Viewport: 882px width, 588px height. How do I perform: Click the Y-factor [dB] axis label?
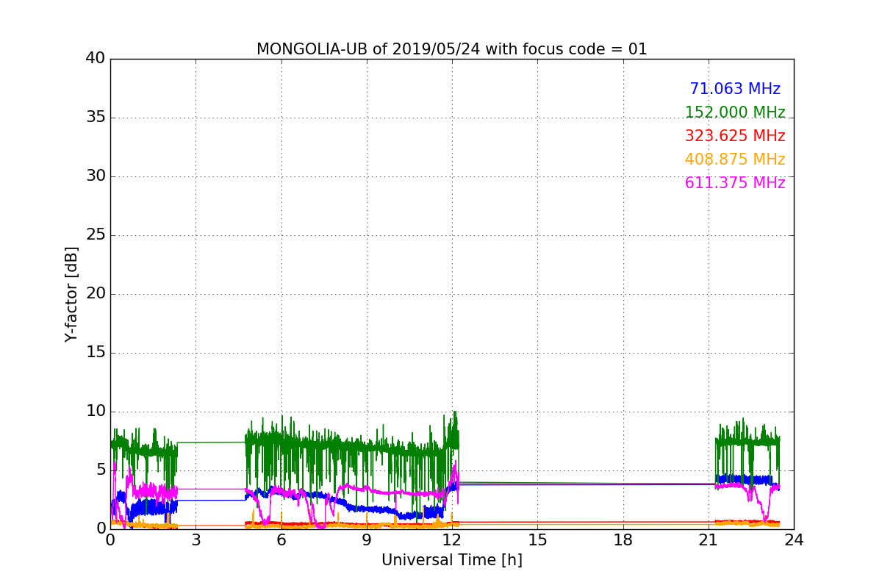point(71,294)
